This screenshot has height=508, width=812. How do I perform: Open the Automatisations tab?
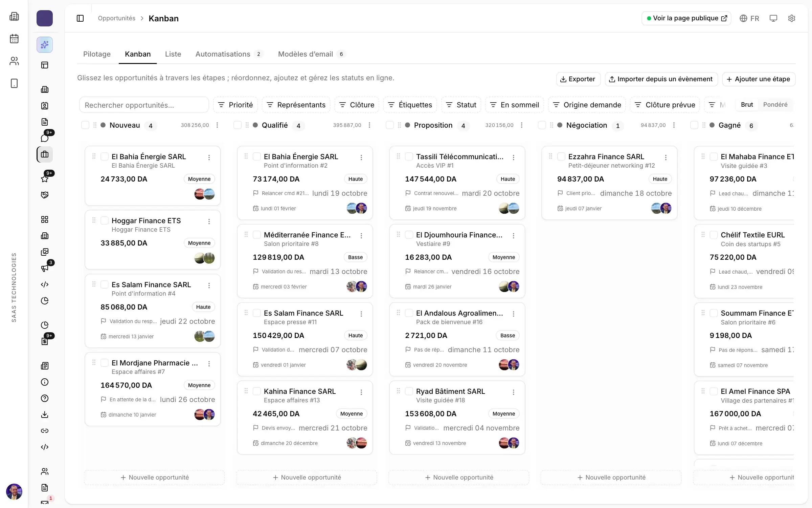point(229,54)
